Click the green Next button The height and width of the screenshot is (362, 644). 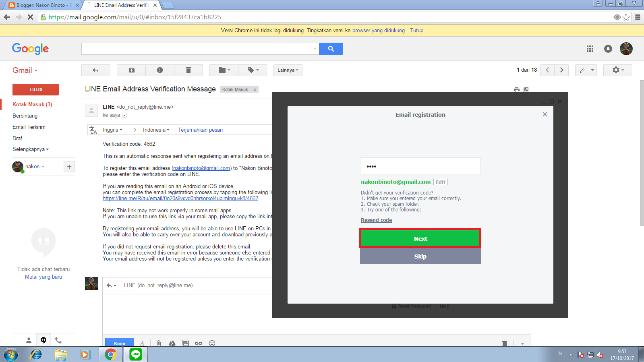[420, 238]
